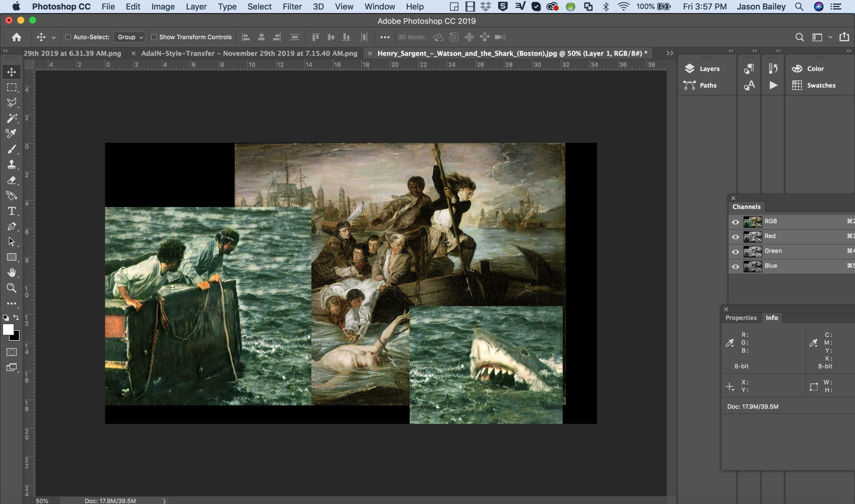This screenshot has height=504, width=855.
Task: Open the Layers panel button
Action: [x=702, y=68]
